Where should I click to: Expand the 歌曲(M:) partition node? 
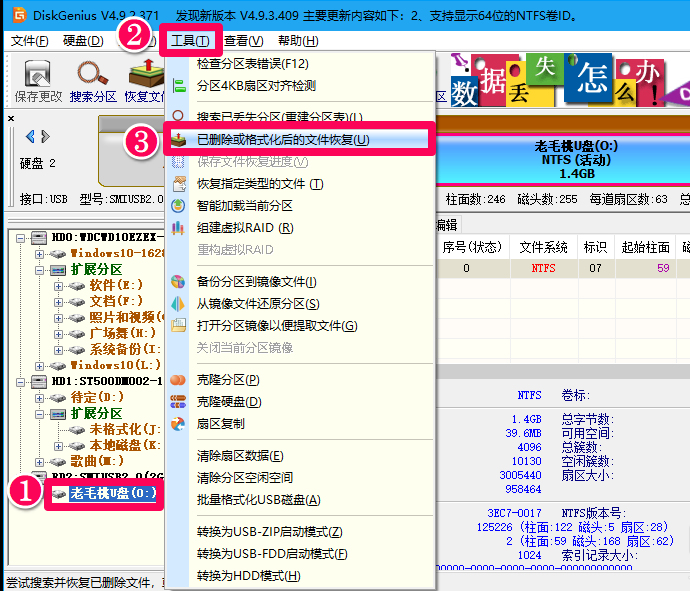tap(40, 461)
